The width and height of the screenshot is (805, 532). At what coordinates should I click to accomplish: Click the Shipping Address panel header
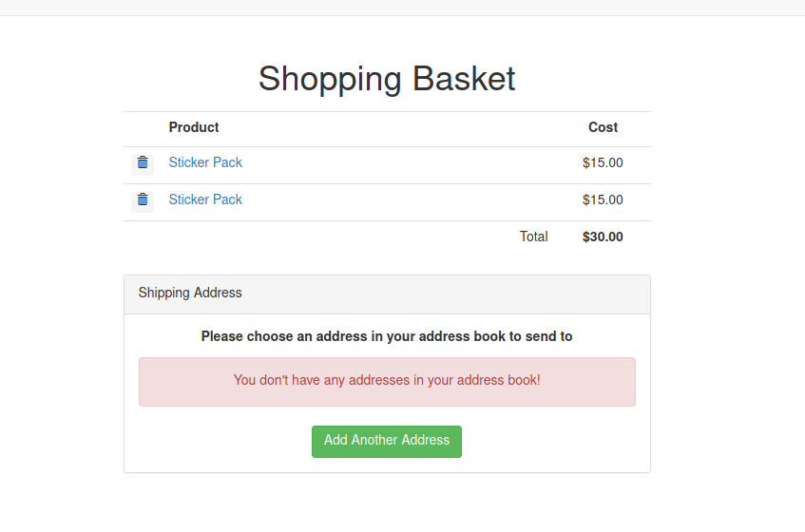[x=387, y=294]
